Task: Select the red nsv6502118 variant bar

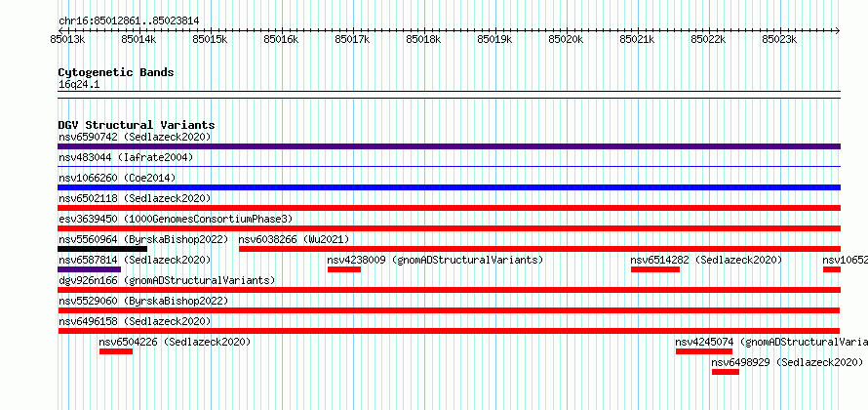Action: (x=449, y=208)
